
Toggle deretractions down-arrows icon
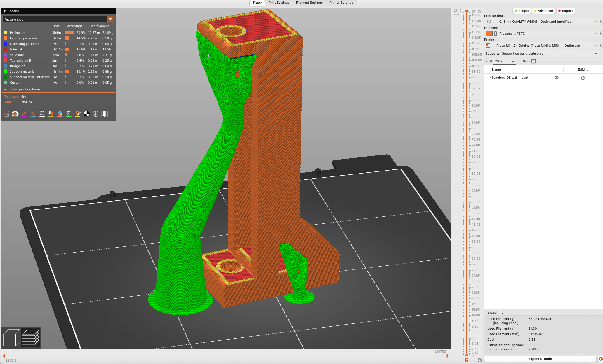[x=33, y=114]
